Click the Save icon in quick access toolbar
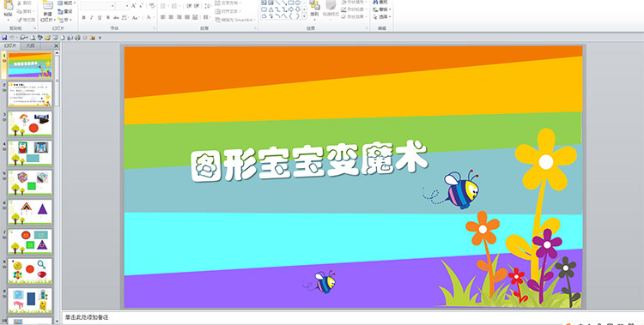The image size is (644, 325). tap(4, 38)
